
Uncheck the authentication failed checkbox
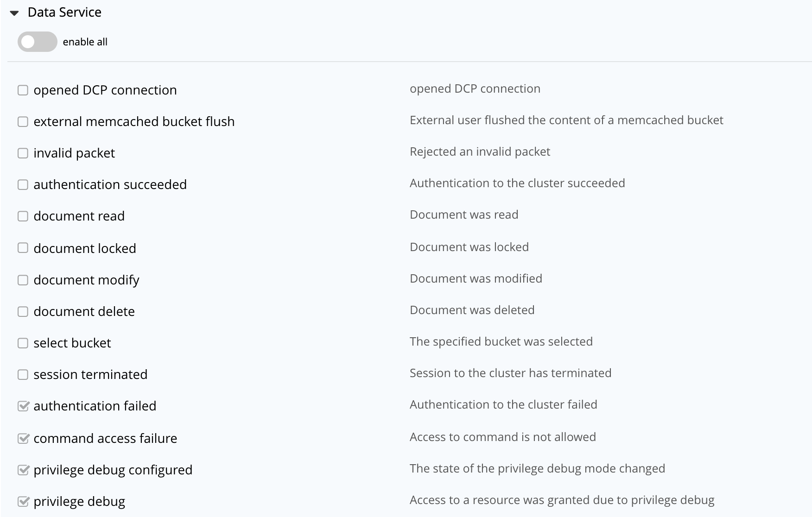pos(23,406)
